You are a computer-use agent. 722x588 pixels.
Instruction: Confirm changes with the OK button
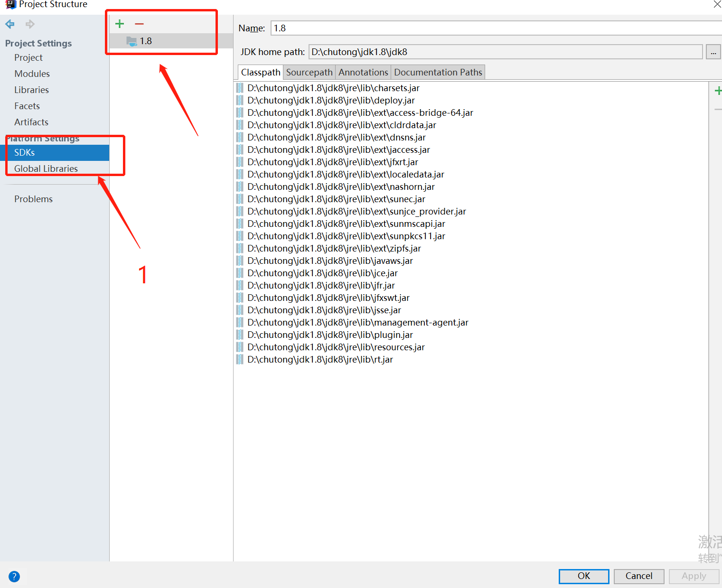[x=583, y=576]
